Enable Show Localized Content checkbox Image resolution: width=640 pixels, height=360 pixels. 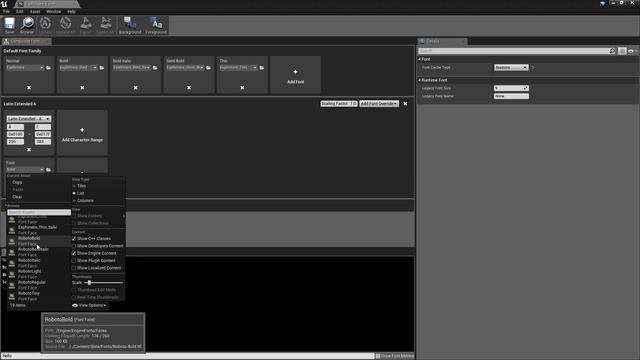coord(74,268)
